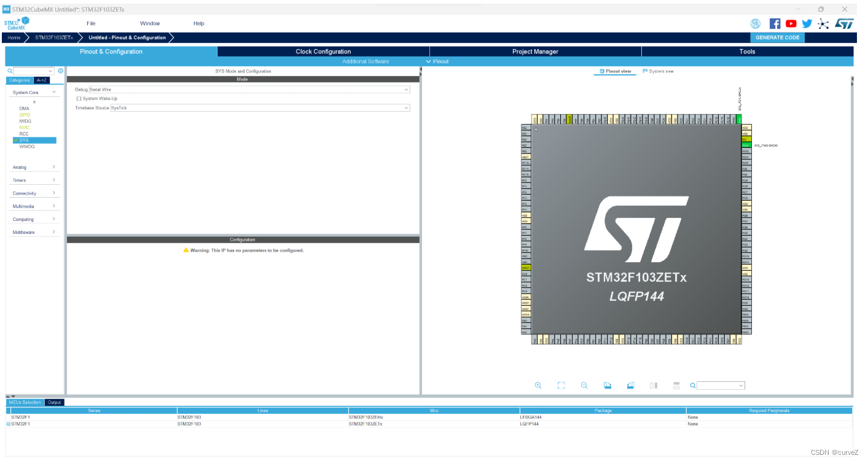Click the horizontal layout view icon

coord(676,385)
